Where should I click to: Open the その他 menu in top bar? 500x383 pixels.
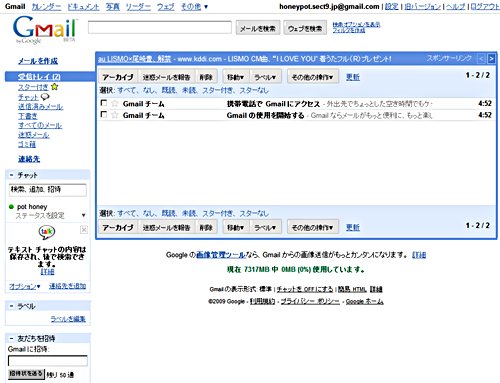click(x=194, y=6)
